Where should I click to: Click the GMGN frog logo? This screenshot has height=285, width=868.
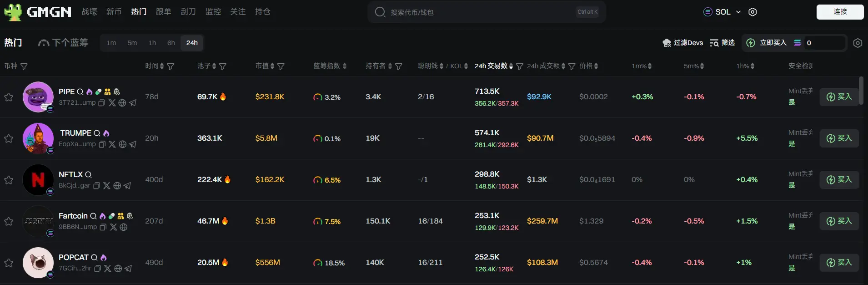[13, 12]
